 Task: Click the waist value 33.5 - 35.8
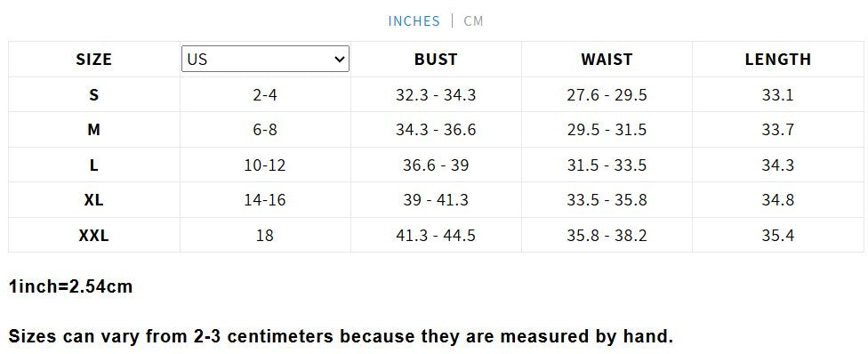pos(607,200)
